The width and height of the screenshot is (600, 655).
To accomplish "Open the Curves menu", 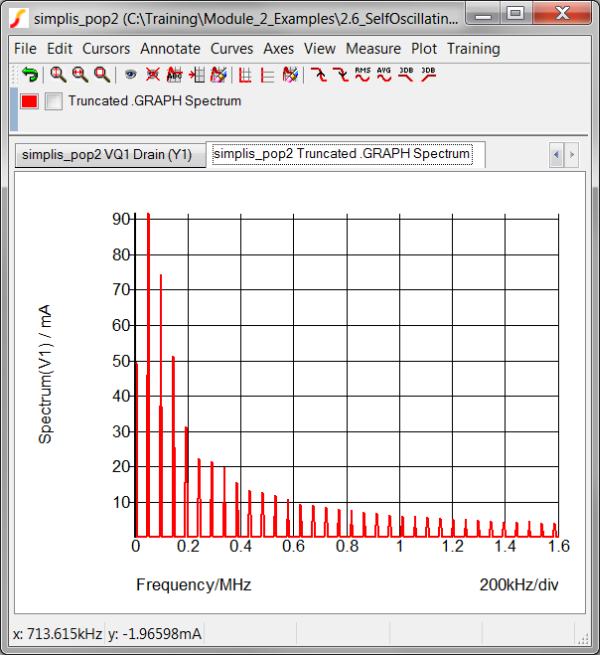I will 232,48.
